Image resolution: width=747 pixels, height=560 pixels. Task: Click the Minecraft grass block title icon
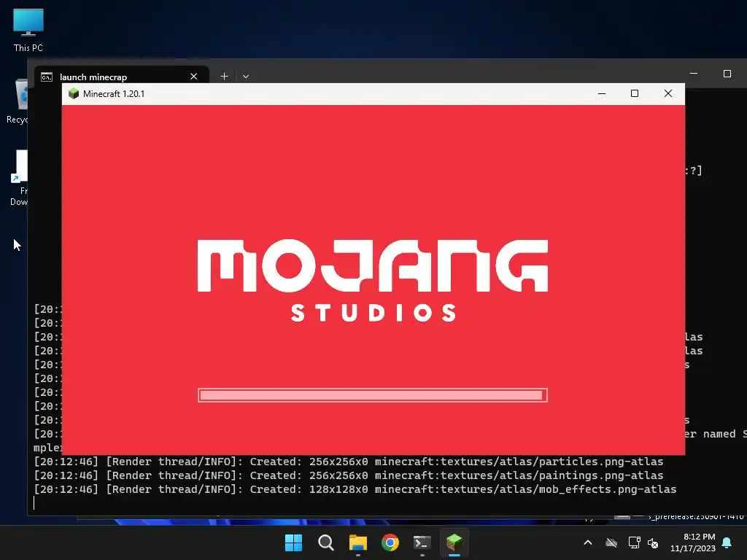[74, 93]
